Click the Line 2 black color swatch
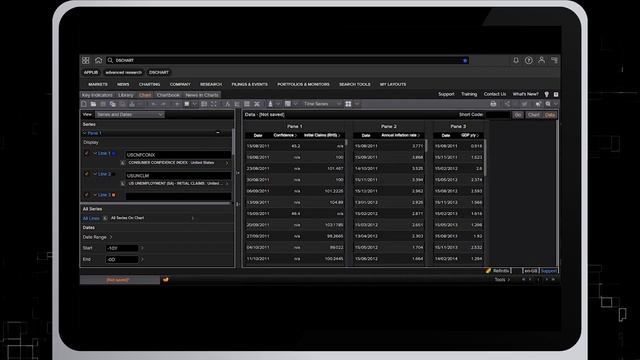The height and width of the screenshot is (360, 640). [114, 174]
